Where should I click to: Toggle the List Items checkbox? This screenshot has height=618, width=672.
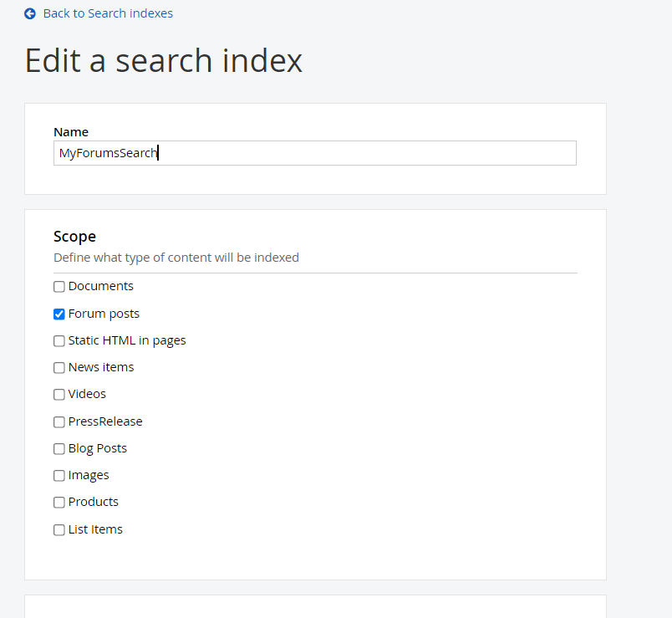(59, 530)
